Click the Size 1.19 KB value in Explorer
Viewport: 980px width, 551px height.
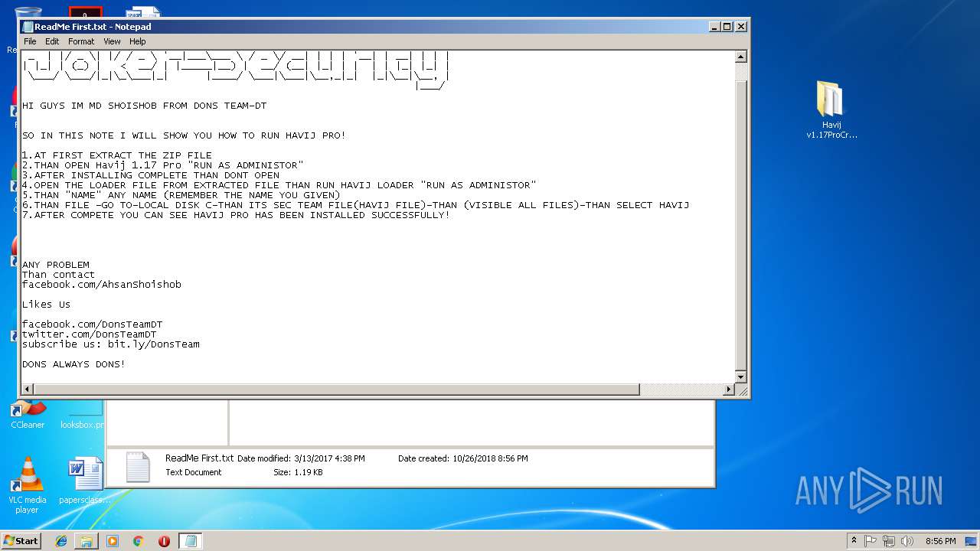coord(309,472)
